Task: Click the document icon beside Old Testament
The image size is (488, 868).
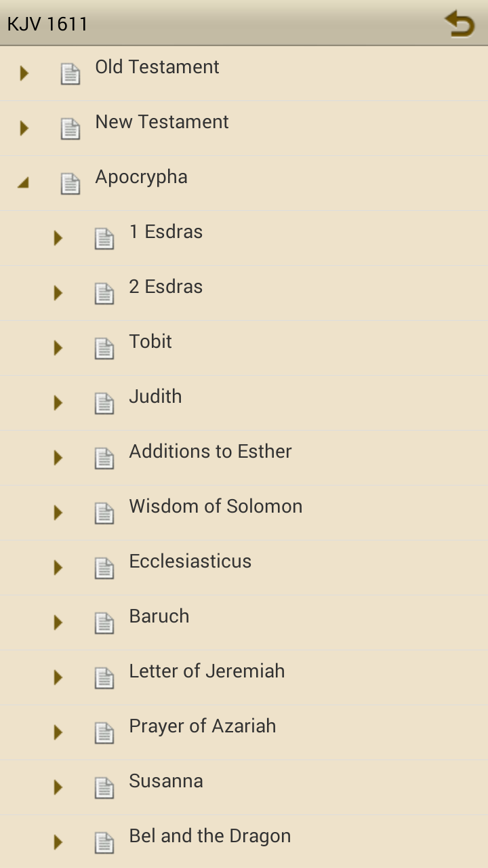Action: 70,73
